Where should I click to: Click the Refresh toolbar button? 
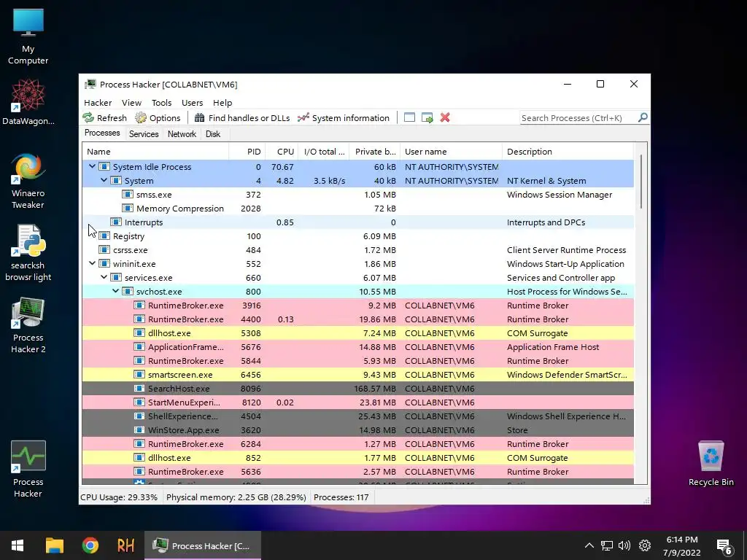105,117
